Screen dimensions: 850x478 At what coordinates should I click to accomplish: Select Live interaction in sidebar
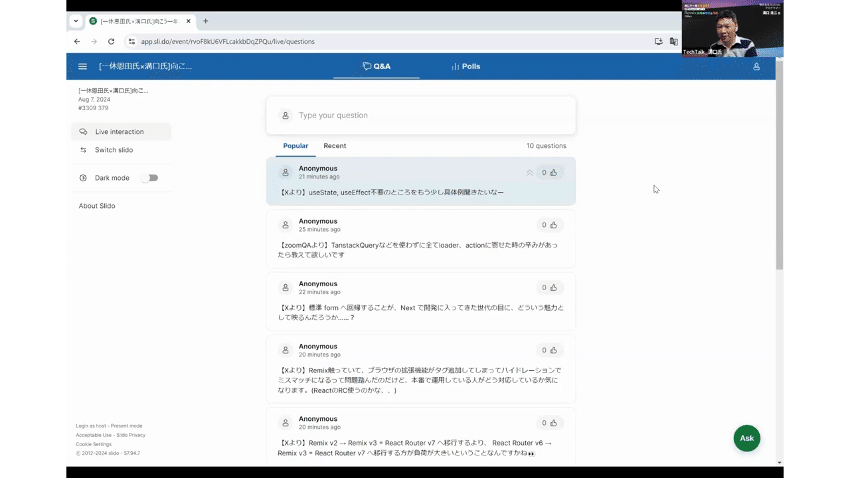click(x=121, y=132)
